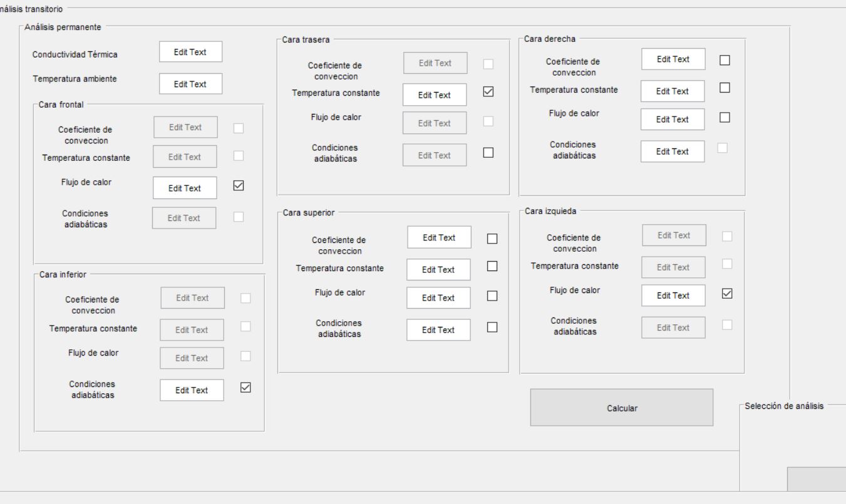Click Coeficiente de conveccion checkbox in Cara izquieda
846x504 pixels.
[x=727, y=237]
